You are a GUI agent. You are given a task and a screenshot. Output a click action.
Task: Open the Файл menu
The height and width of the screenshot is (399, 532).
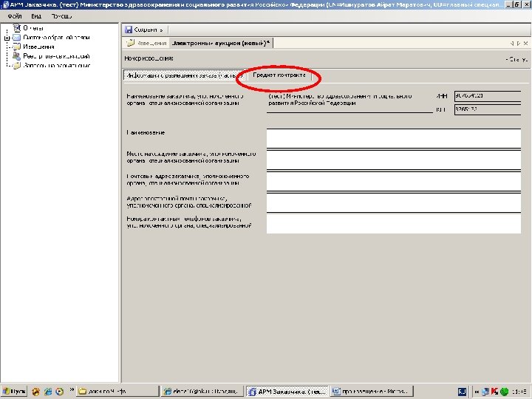tap(15, 16)
